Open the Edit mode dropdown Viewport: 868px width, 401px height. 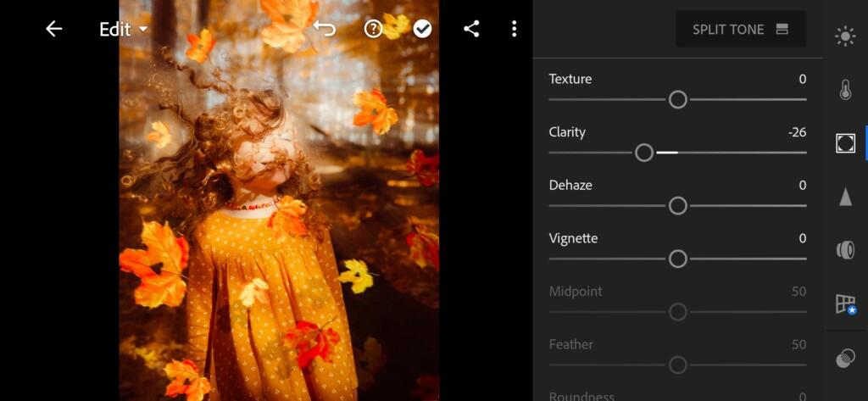(124, 30)
